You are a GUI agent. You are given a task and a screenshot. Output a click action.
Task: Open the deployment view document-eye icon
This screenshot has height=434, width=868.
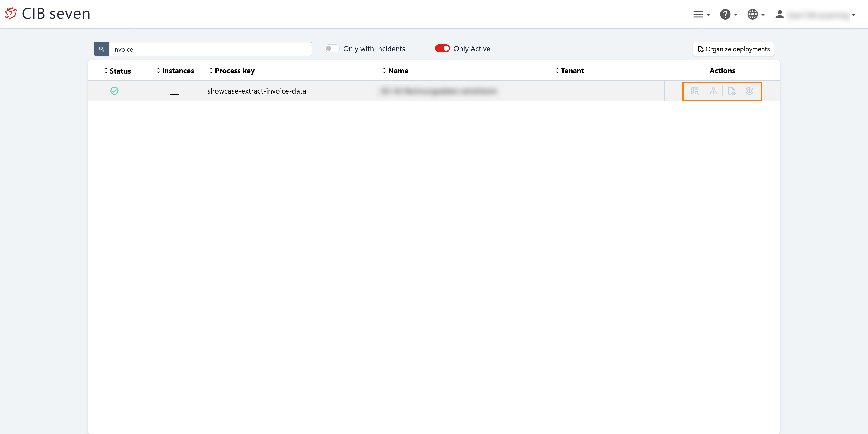click(731, 91)
